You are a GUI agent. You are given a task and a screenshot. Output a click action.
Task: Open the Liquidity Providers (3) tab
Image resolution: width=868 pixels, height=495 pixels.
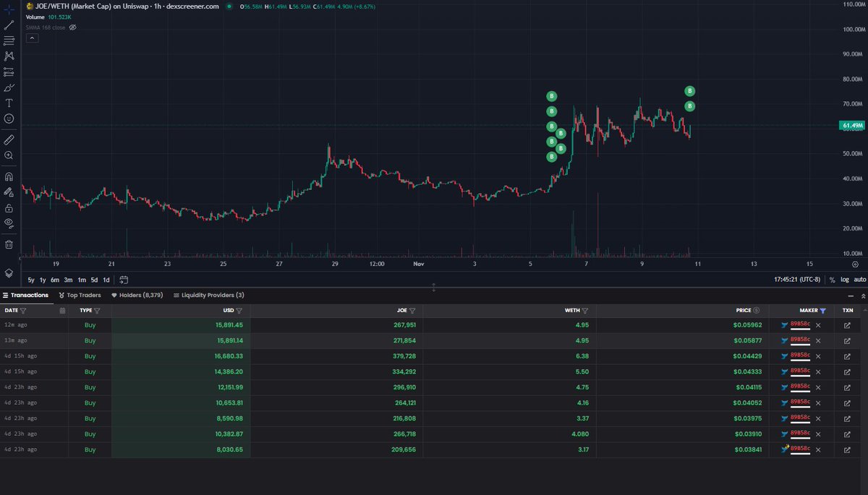(x=208, y=295)
